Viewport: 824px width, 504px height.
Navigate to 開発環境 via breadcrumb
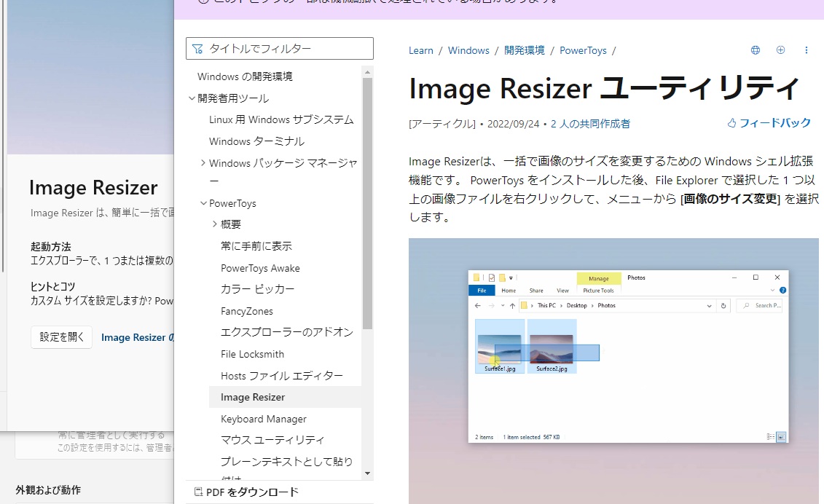tap(523, 50)
